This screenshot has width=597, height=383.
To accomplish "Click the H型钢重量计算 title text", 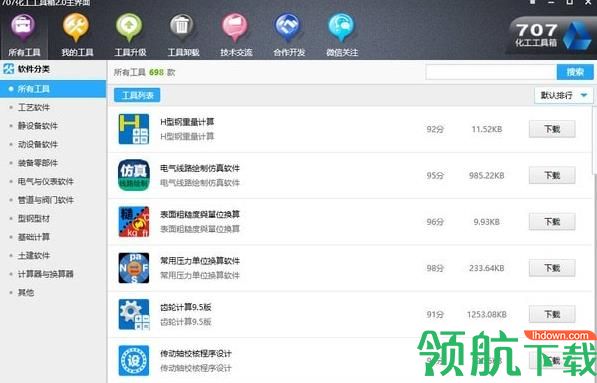I will coord(187,122).
